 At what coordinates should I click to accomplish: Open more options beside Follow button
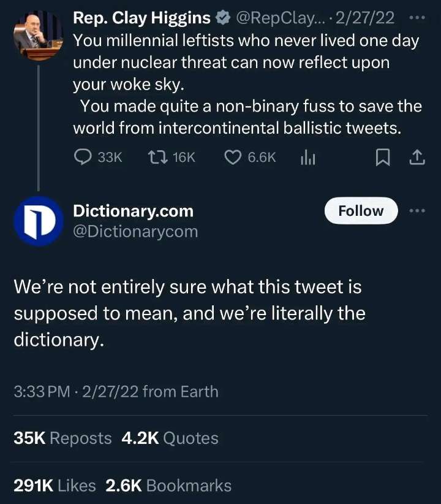417,211
